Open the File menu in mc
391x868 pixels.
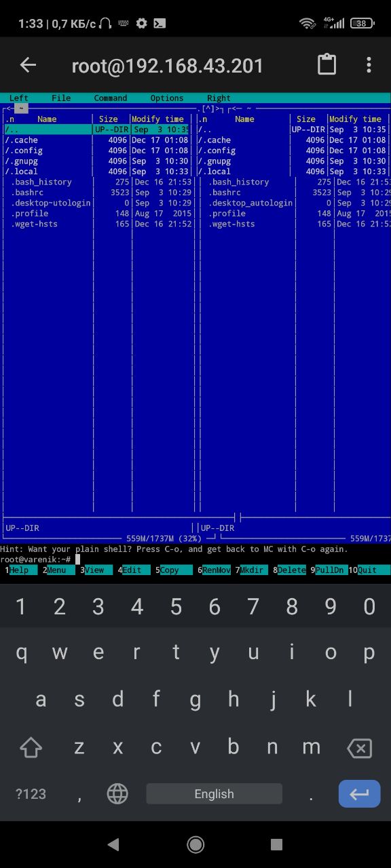pos(61,98)
